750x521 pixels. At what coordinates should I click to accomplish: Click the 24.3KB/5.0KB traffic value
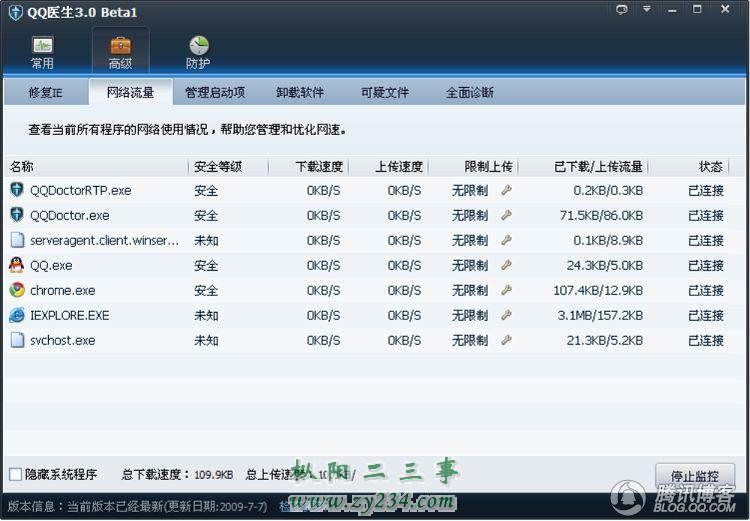(605, 265)
